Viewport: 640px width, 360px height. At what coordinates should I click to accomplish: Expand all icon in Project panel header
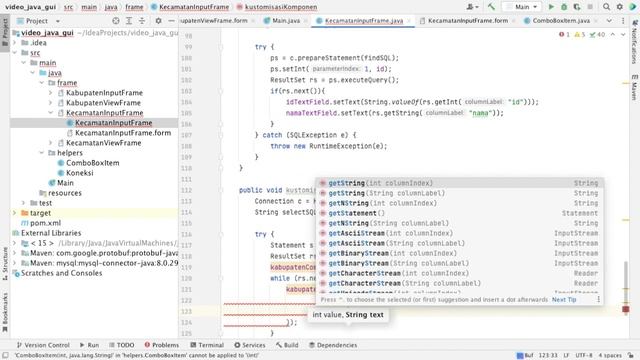click(129, 21)
